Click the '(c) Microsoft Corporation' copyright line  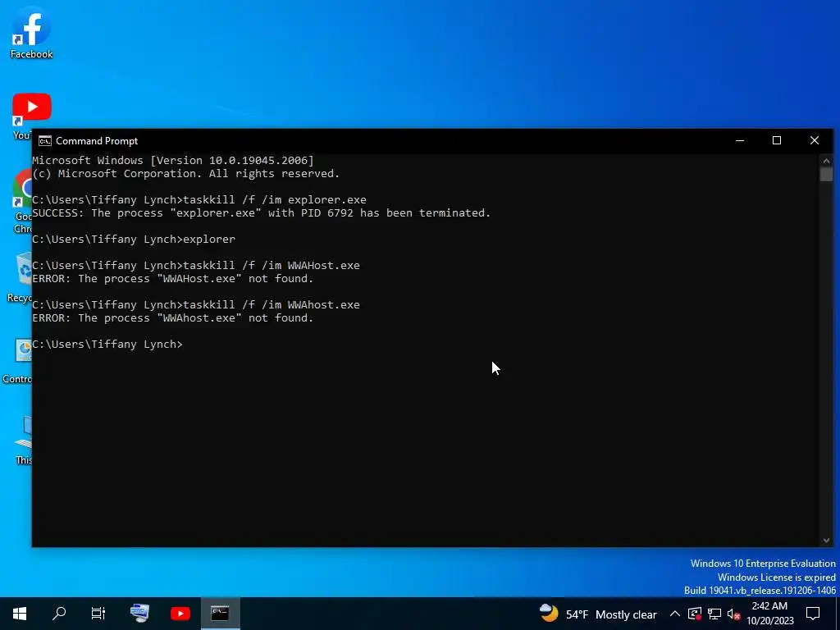[x=186, y=174]
